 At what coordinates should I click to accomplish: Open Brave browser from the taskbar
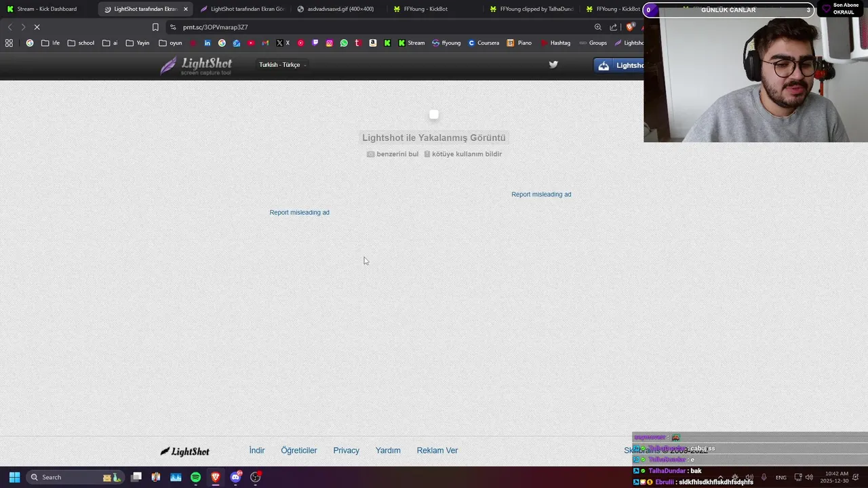(x=216, y=477)
